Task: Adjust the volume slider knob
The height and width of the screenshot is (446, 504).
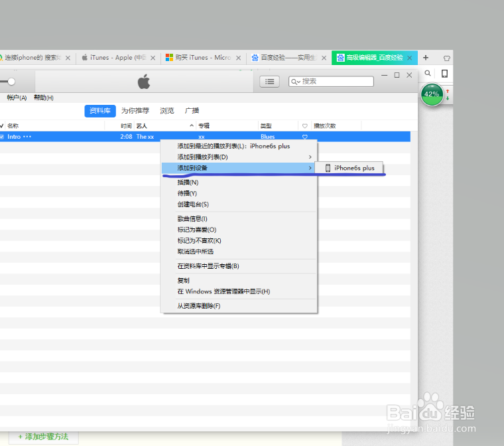Action: [11, 82]
